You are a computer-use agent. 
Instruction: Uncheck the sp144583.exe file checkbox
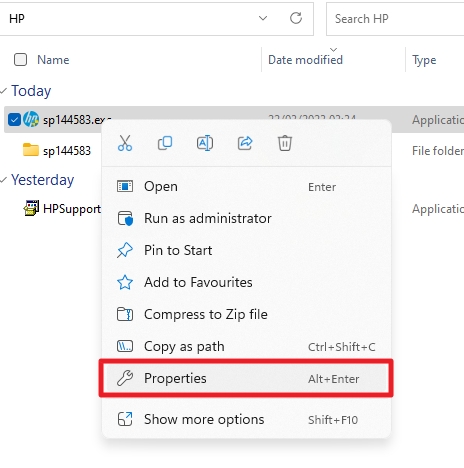click(x=14, y=119)
